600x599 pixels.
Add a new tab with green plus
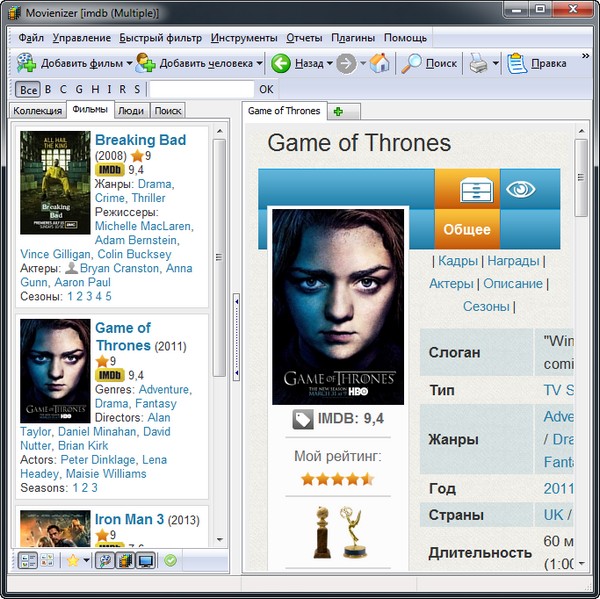(x=339, y=111)
